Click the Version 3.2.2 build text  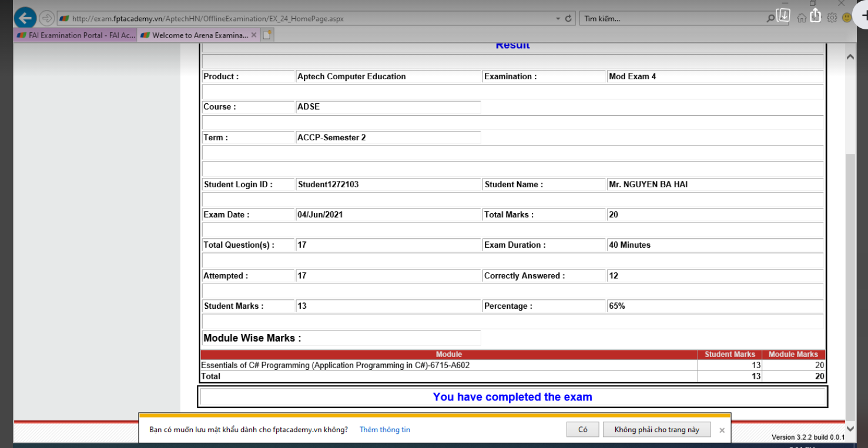(x=808, y=437)
